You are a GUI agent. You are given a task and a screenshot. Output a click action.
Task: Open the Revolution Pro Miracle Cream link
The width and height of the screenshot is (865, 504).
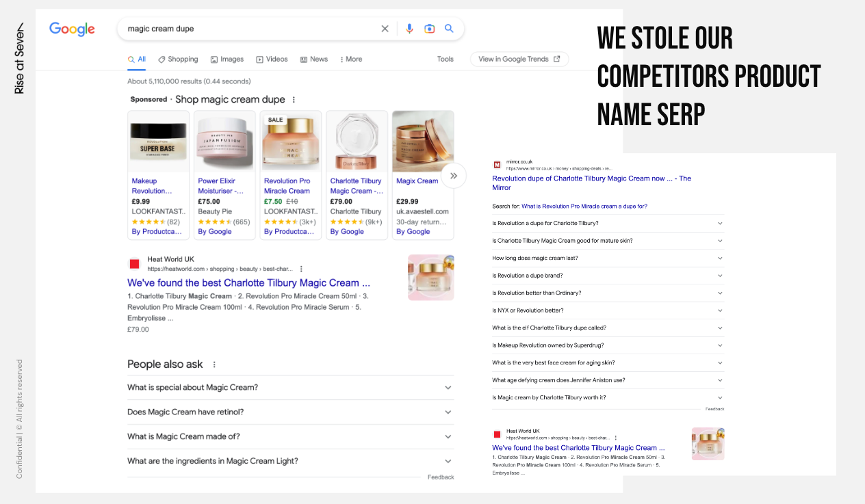pyautogui.click(x=287, y=186)
